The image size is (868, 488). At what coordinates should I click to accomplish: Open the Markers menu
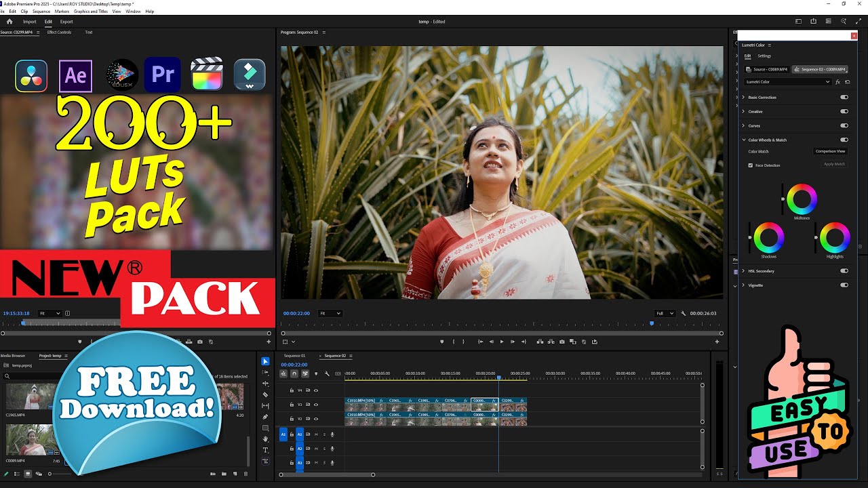62,12
